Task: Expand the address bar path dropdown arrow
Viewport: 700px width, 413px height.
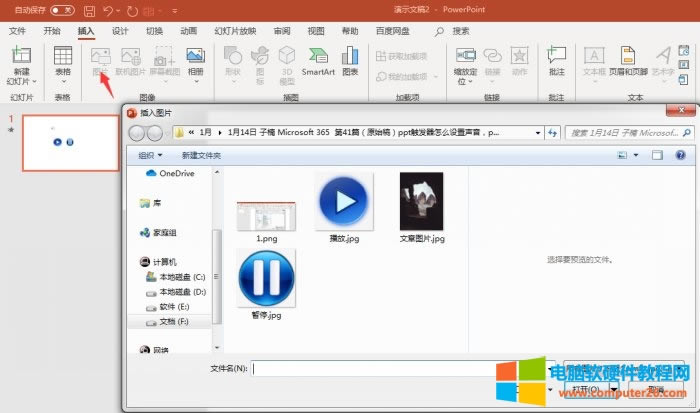Action: point(539,132)
